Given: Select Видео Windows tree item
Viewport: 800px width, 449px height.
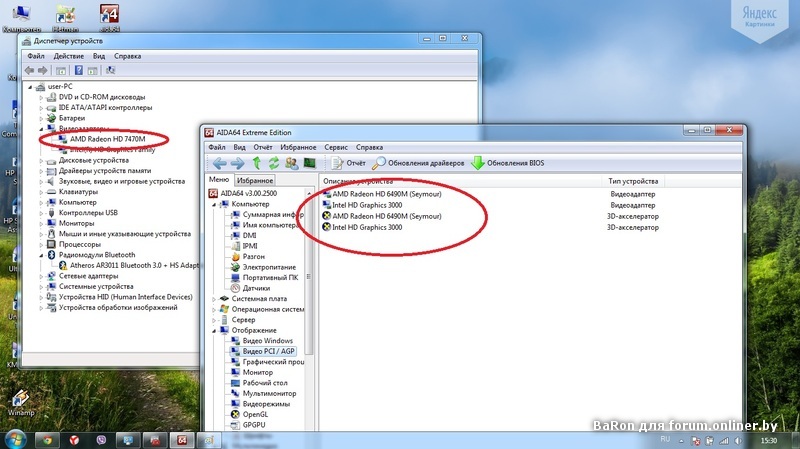Looking at the screenshot, I should (x=262, y=341).
